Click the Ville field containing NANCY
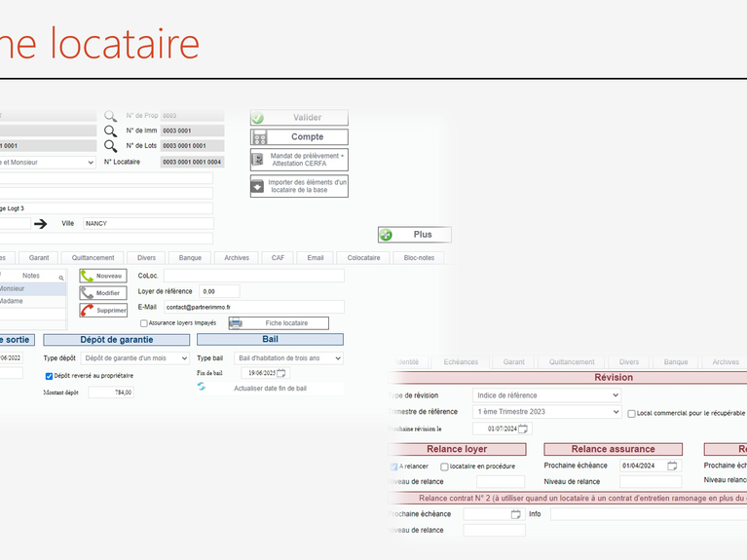 click(x=148, y=224)
